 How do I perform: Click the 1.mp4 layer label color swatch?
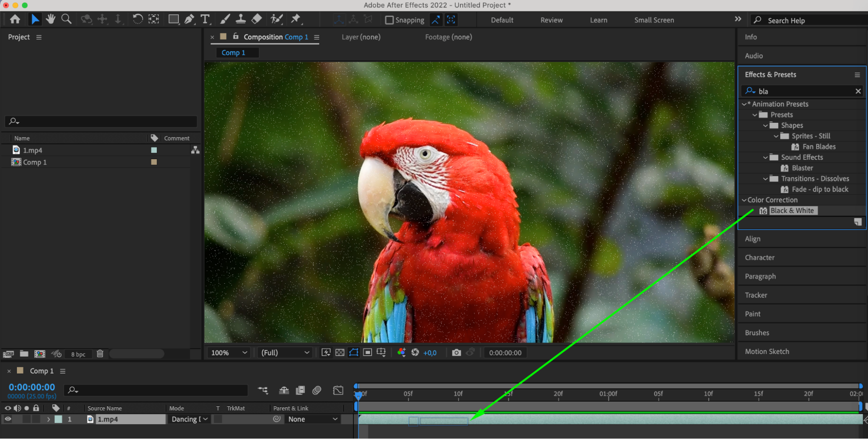tap(58, 419)
